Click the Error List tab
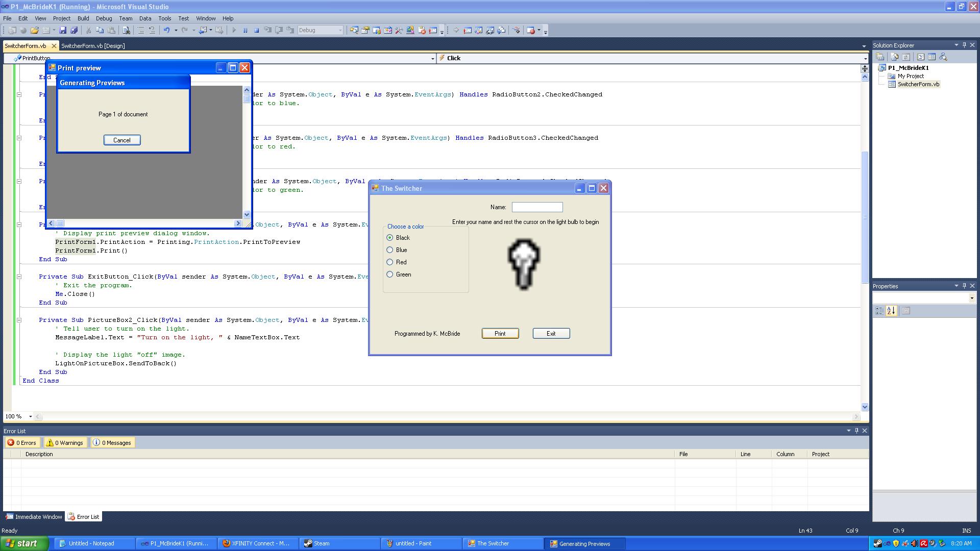 coord(84,517)
